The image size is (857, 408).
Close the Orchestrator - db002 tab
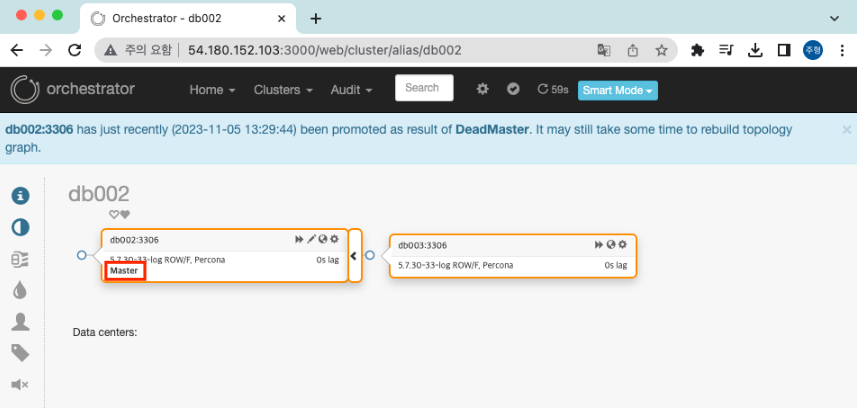(281, 19)
